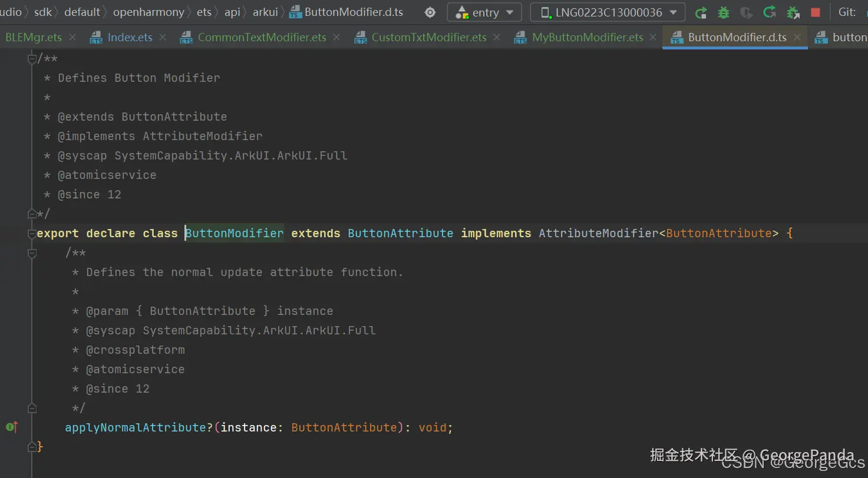Switch to the CommonTextModifier.ets tab
Image resolution: width=868 pixels, height=478 pixels.
click(262, 37)
